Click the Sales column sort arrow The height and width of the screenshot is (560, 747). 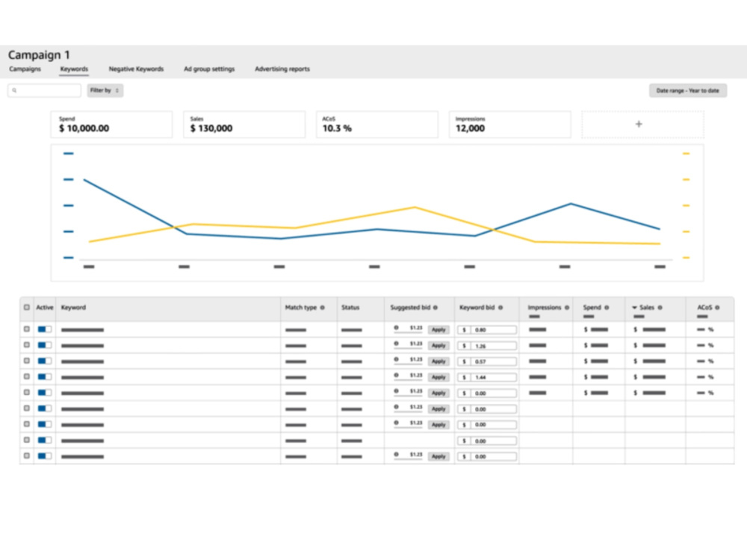[x=634, y=308]
